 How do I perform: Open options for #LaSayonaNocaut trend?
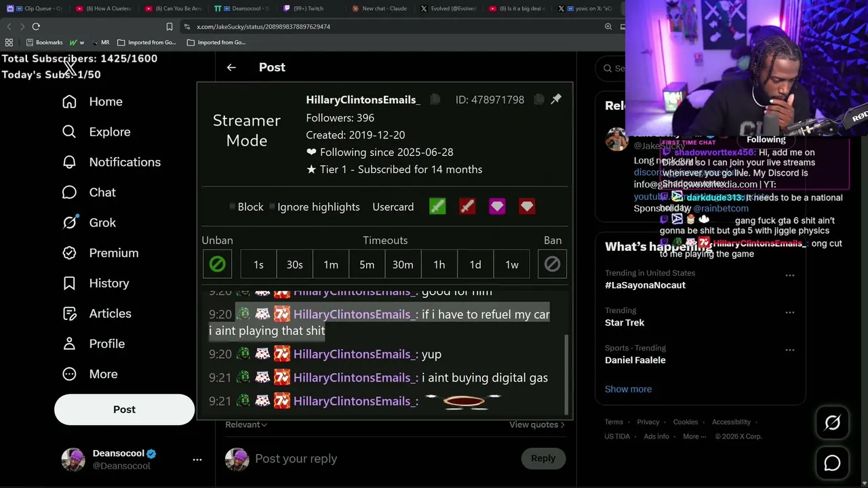coord(789,276)
